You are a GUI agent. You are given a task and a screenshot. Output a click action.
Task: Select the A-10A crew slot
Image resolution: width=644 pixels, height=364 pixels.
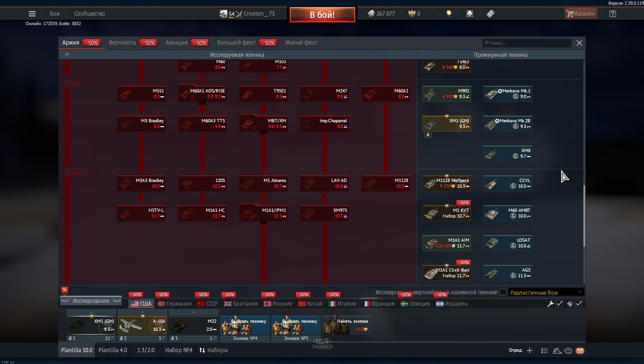142,325
